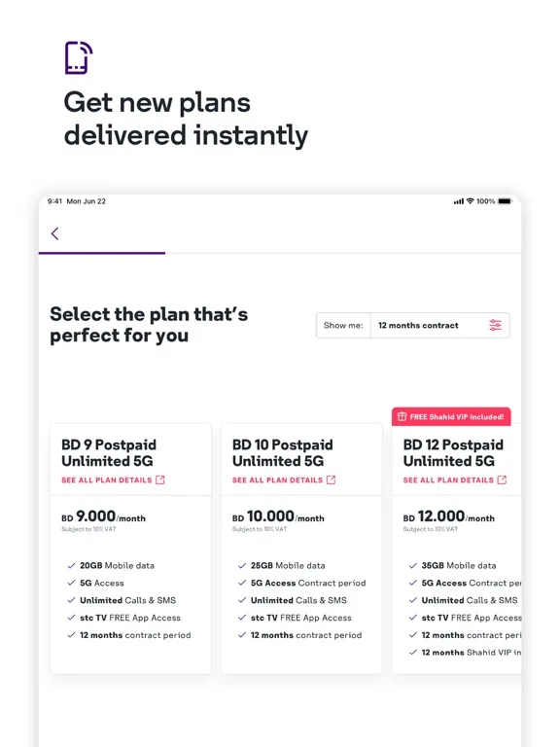Tap the gift icon on Shahid VIP badge
This screenshot has width=560, height=747.
(402, 416)
